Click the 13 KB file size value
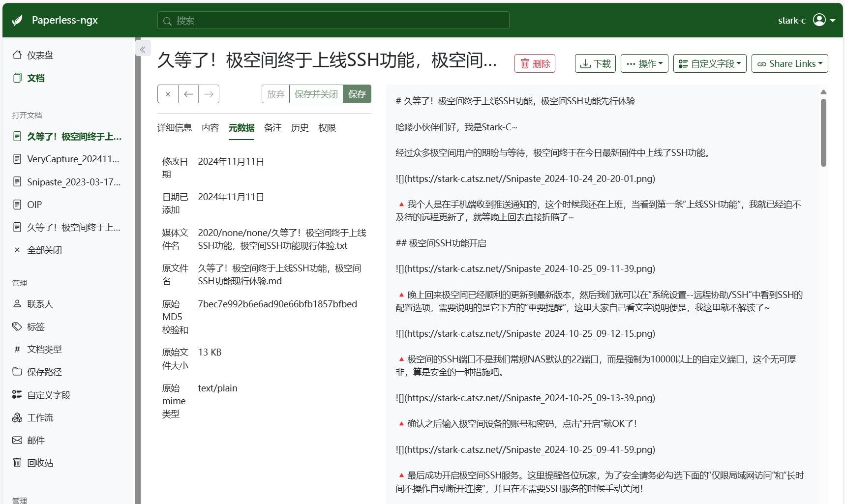This screenshot has width=845, height=504. [210, 352]
